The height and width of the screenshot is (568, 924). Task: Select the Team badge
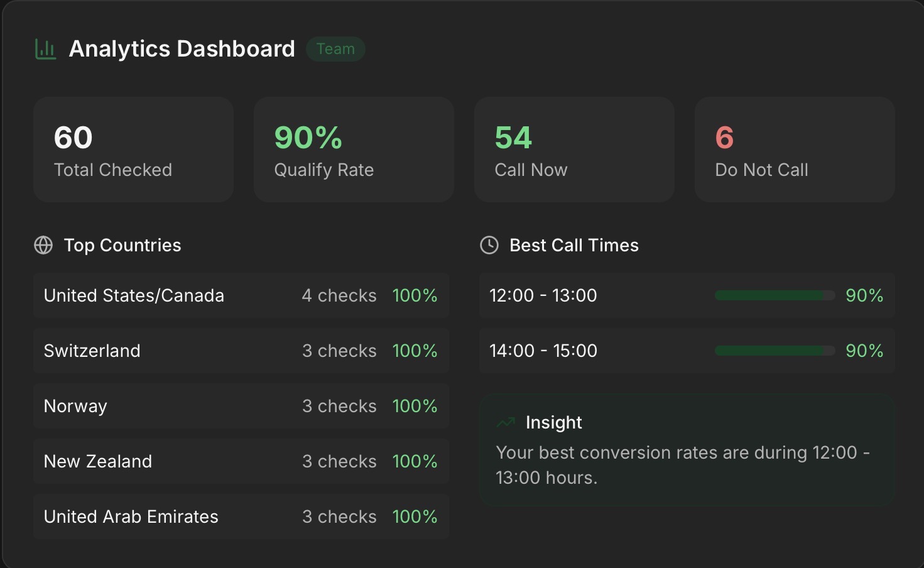[335, 49]
